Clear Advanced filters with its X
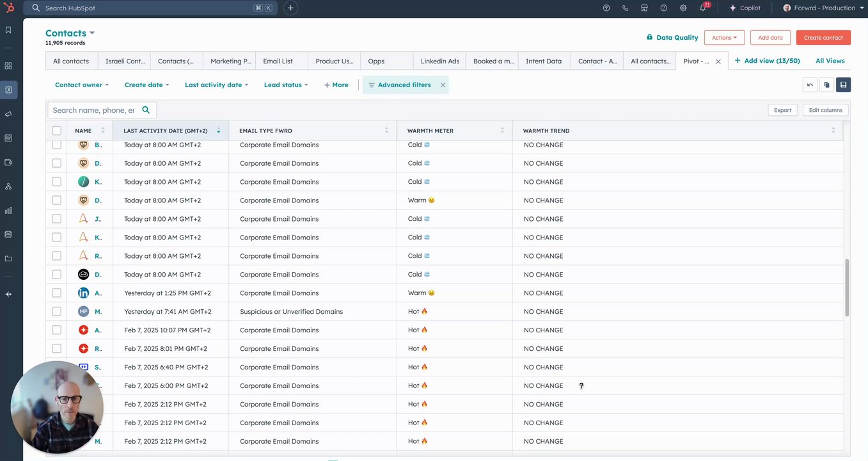This screenshot has width=868, height=461. click(443, 85)
